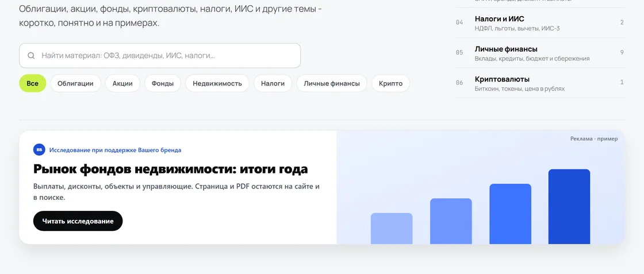The height and width of the screenshot is (274, 644).
Task: Click the Читать исследование button
Action: 78,221
